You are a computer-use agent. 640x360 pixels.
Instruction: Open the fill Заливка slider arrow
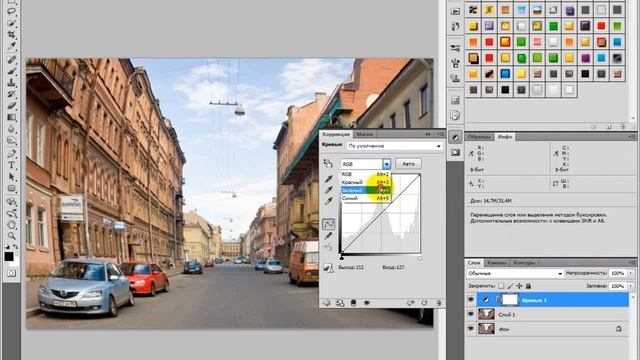coord(631,286)
